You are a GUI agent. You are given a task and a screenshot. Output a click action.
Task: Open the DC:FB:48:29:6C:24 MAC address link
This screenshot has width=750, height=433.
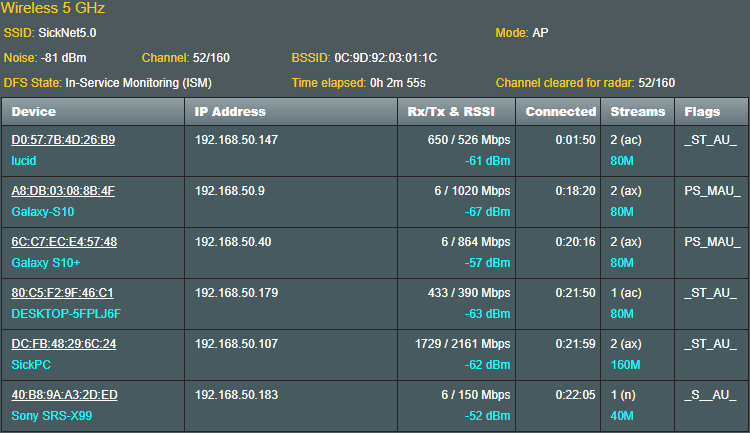[x=64, y=344]
